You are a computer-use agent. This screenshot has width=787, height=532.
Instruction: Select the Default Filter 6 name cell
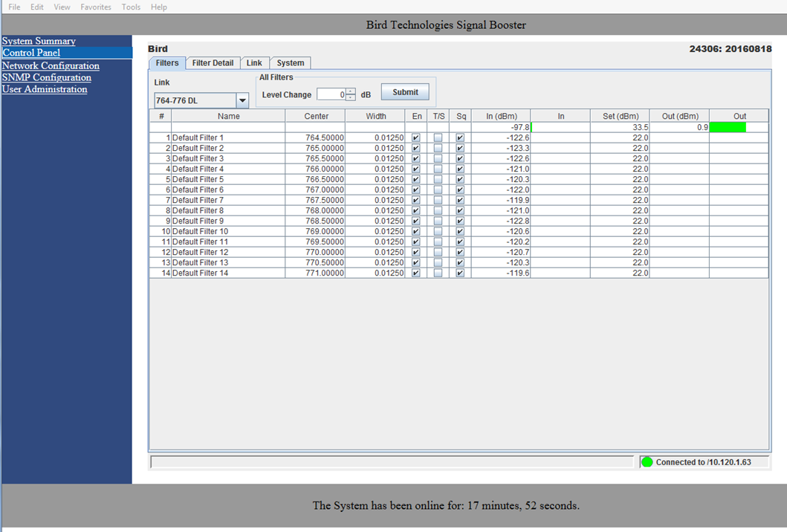(228, 189)
